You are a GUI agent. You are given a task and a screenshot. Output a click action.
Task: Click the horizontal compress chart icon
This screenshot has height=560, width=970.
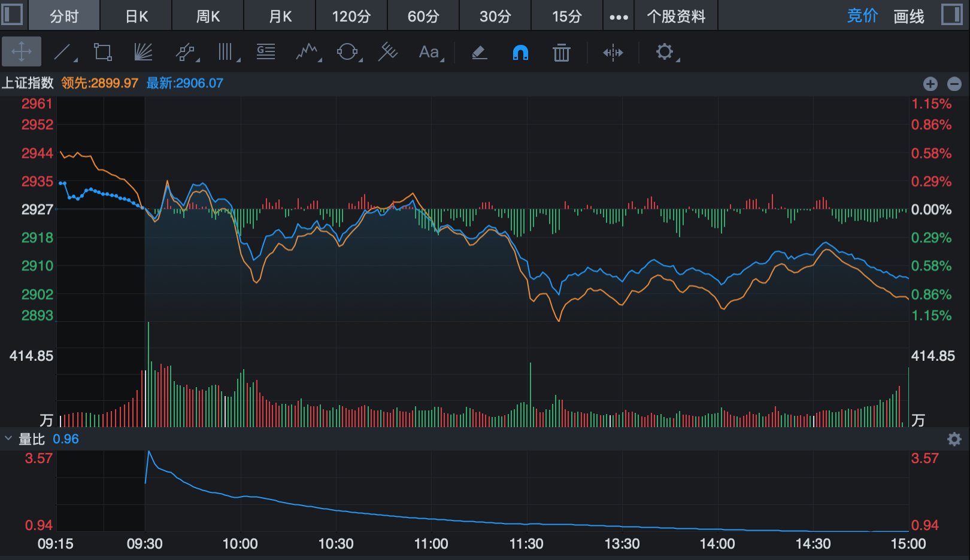[613, 53]
